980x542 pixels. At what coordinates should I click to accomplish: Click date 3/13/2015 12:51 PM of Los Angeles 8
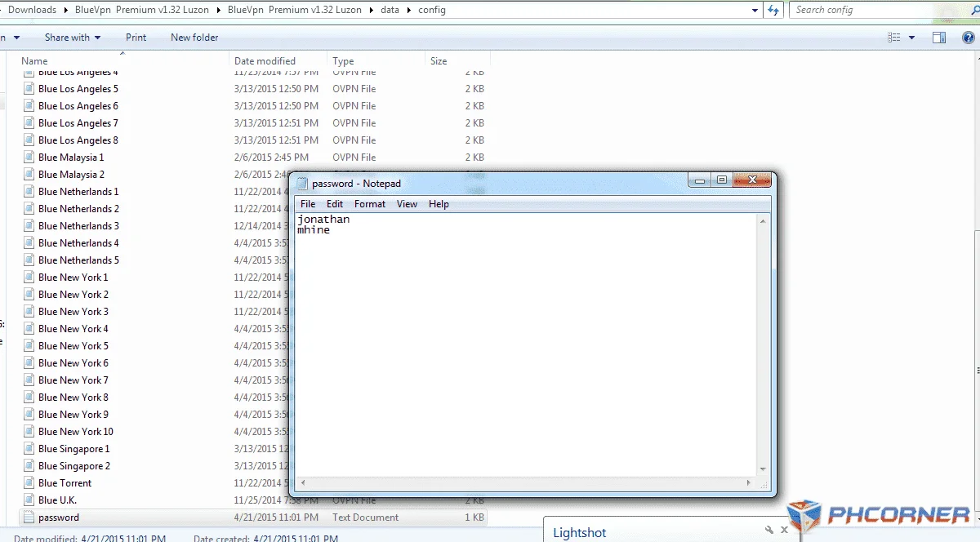(x=276, y=140)
